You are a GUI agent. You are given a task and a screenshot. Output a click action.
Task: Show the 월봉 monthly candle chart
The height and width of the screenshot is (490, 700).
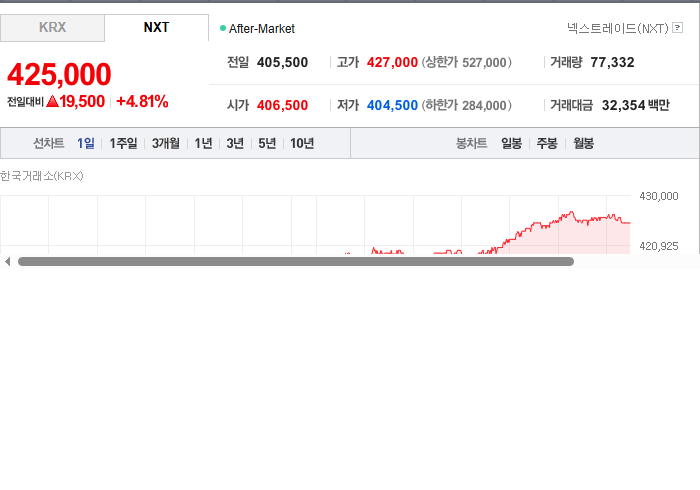click(x=583, y=143)
